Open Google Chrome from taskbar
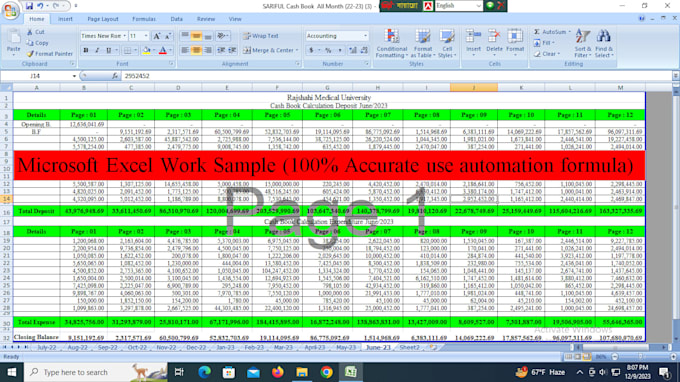 [327, 372]
